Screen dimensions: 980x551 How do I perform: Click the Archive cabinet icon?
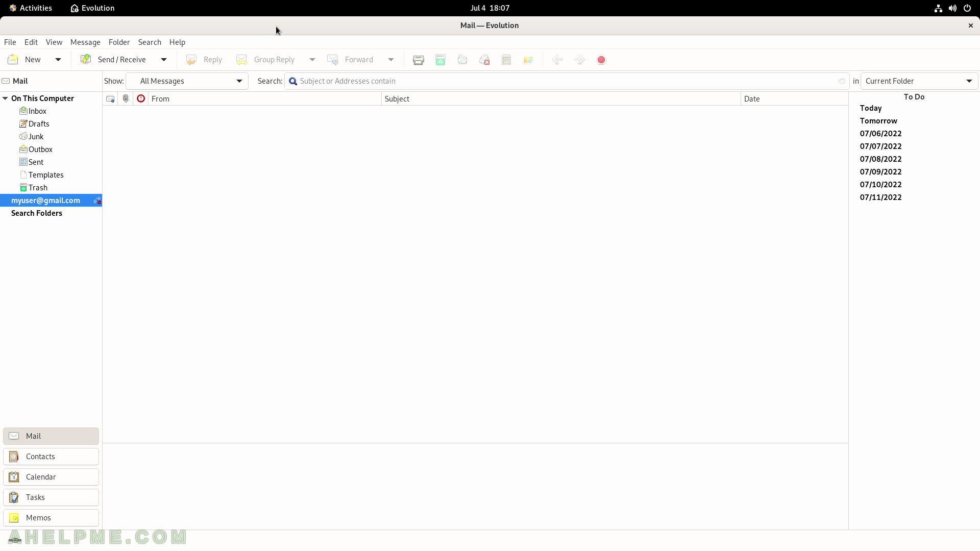(x=506, y=60)
